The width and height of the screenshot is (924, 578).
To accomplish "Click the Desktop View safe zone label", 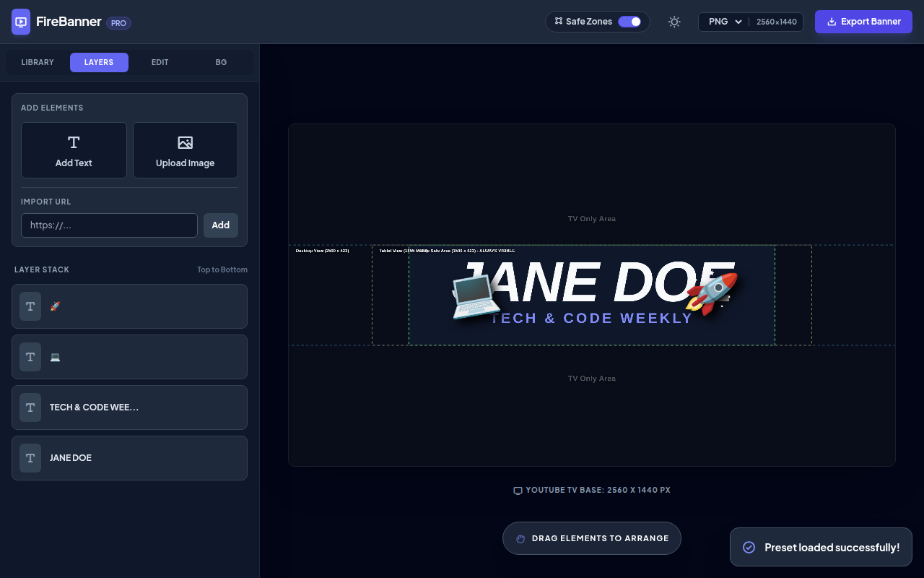I will (x=322, y=251).
